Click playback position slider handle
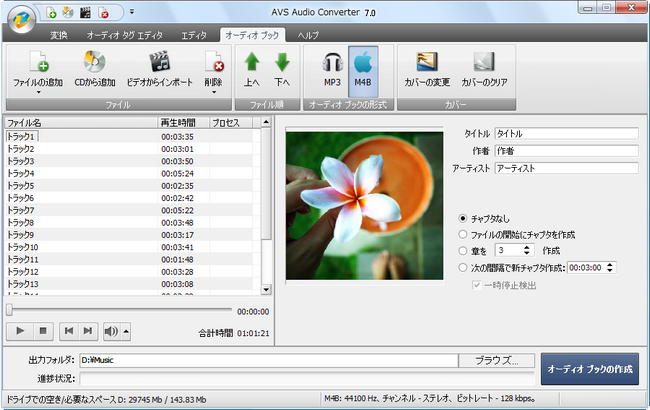This screenshot has width=650, height=410. [9, 309]
